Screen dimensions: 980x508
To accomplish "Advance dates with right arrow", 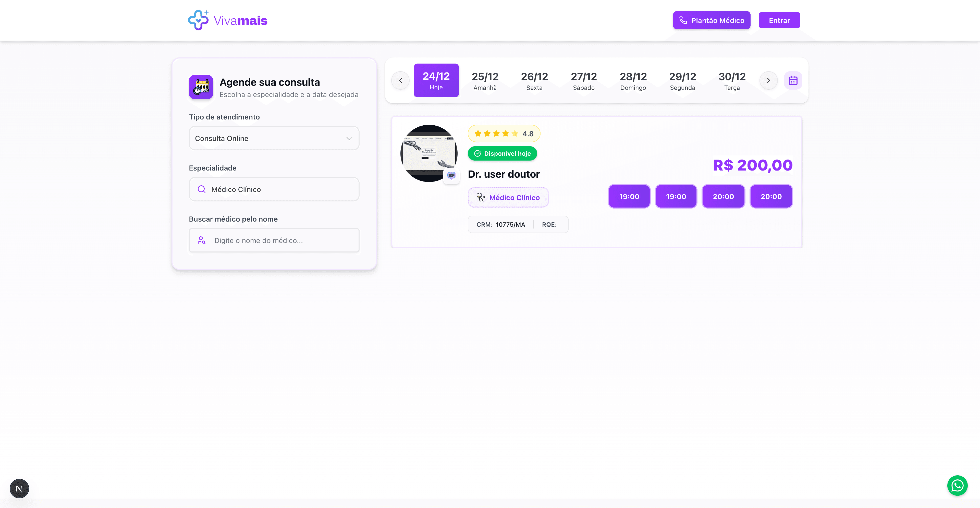I will pos(768,80).
